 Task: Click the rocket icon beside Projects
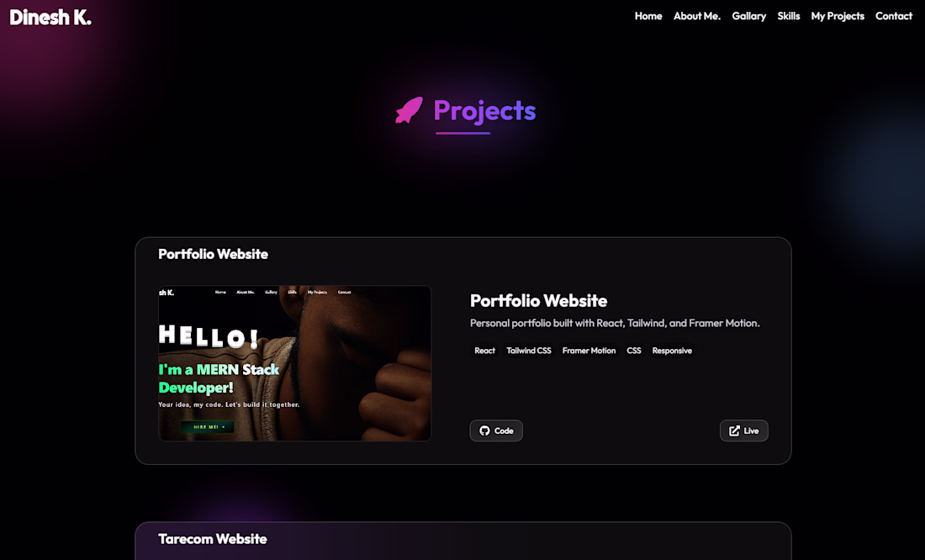[409, 110]
